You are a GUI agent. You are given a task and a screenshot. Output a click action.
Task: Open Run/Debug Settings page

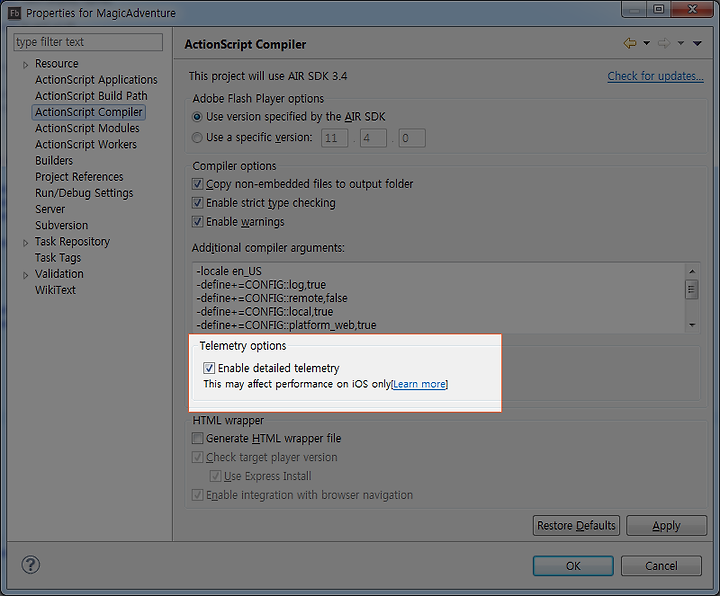84,193
